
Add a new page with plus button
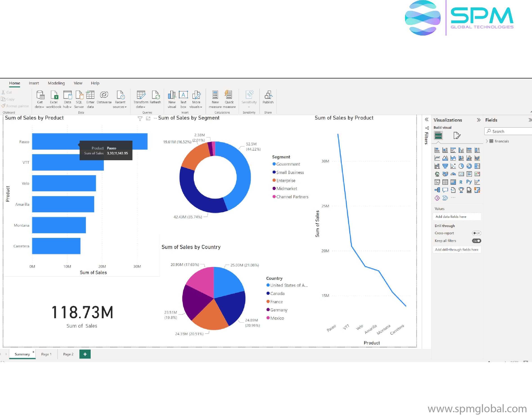pos(85,354)
